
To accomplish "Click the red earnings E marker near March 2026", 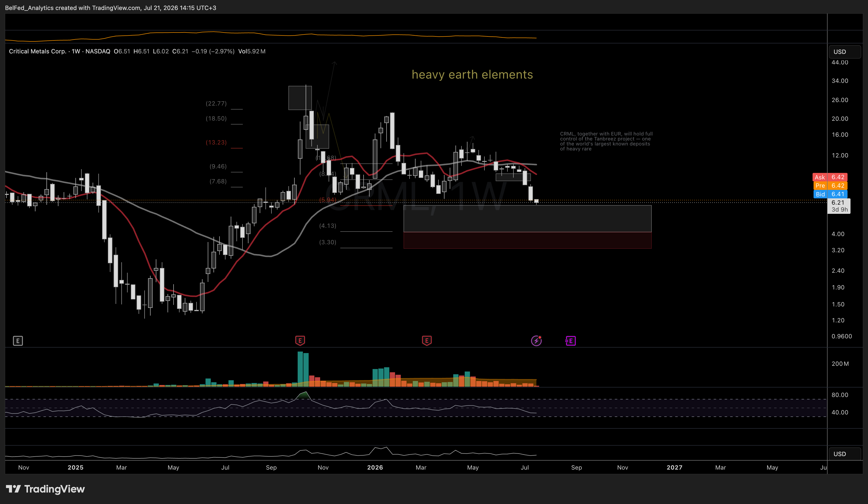I will pos(427,341).
